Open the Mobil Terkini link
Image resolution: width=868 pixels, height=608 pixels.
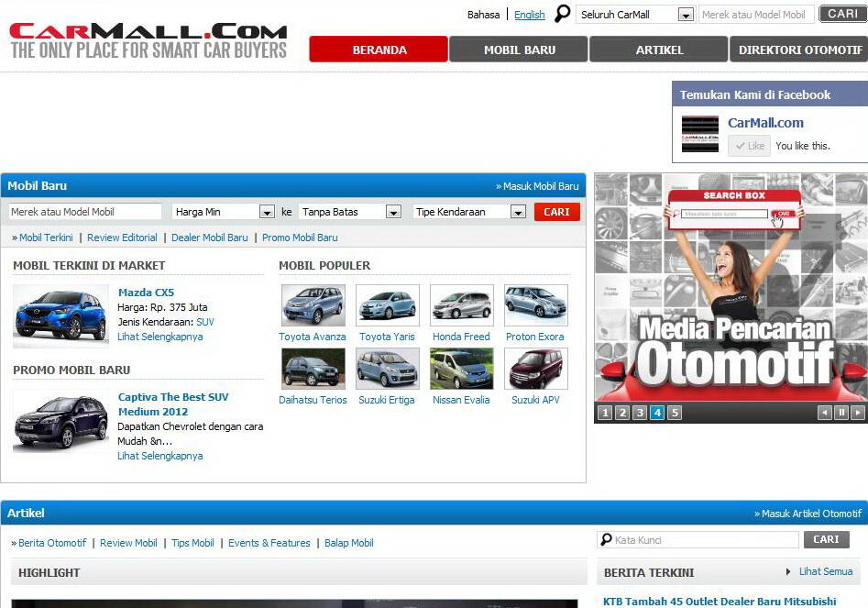pyautogui.click(x=46, y=238)
